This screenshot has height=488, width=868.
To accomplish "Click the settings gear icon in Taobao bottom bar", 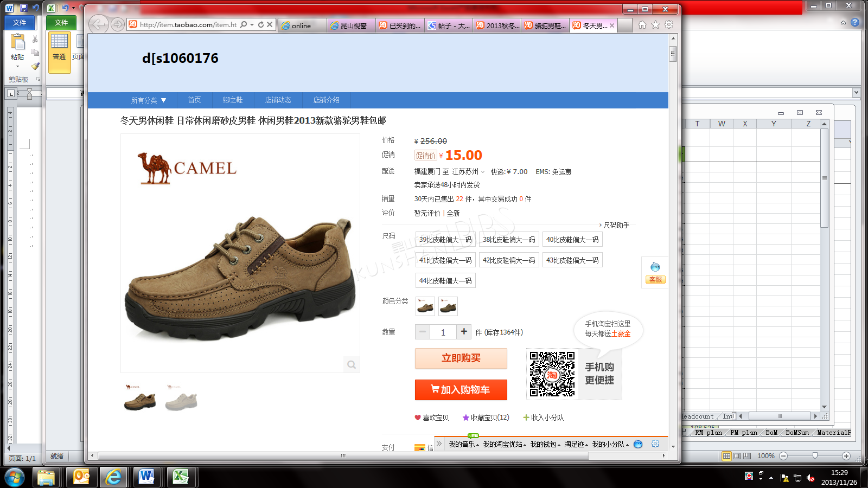I will (655, 444).
